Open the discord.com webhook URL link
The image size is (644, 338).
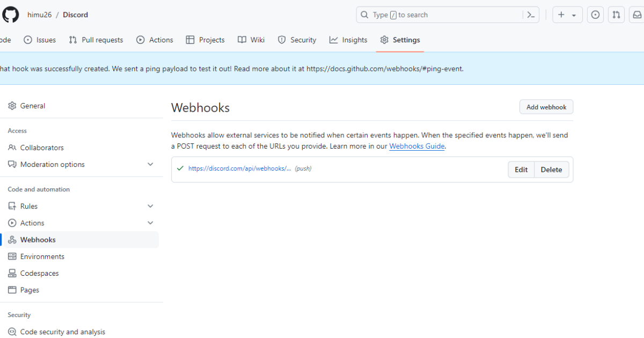pyautogui.click(x=240, y=168)
